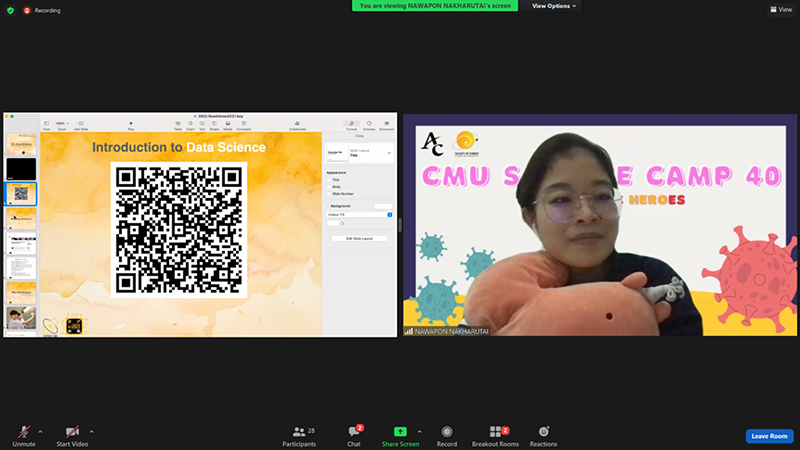Click the green 'You are viewing' banner
This screenshot has height=450, width=800.
pyautogui.click(x=435, y=6)
